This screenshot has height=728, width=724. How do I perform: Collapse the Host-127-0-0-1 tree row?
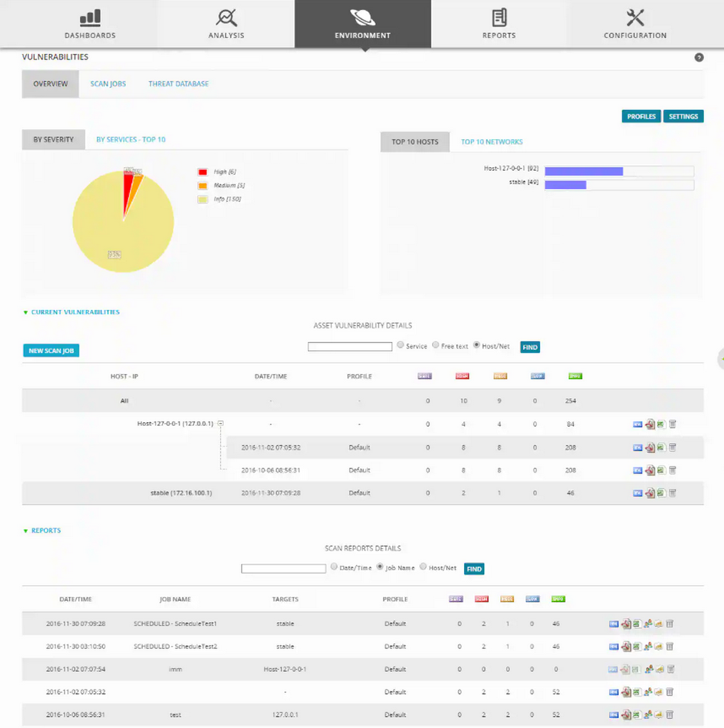tap(221, 424)
